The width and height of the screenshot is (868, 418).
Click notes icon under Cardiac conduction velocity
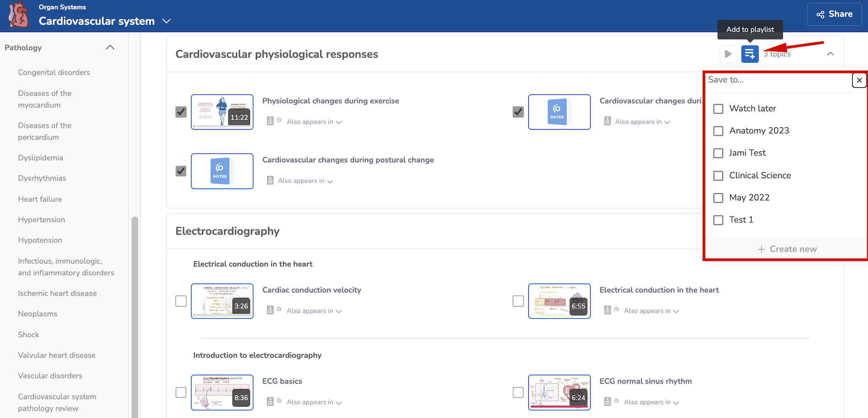[x=270, y=310]
